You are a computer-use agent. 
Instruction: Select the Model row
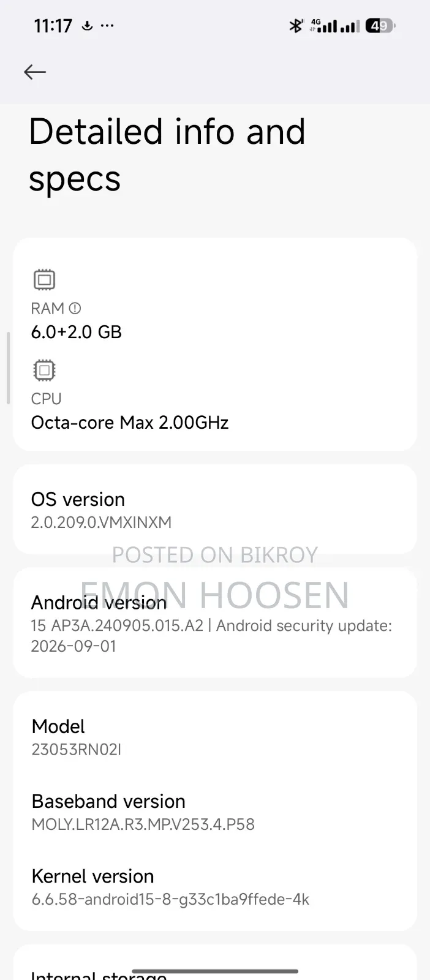tap(215, 737)
